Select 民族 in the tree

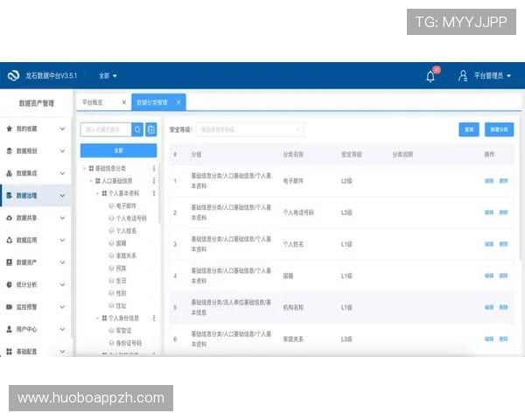(x=121, y=269)
